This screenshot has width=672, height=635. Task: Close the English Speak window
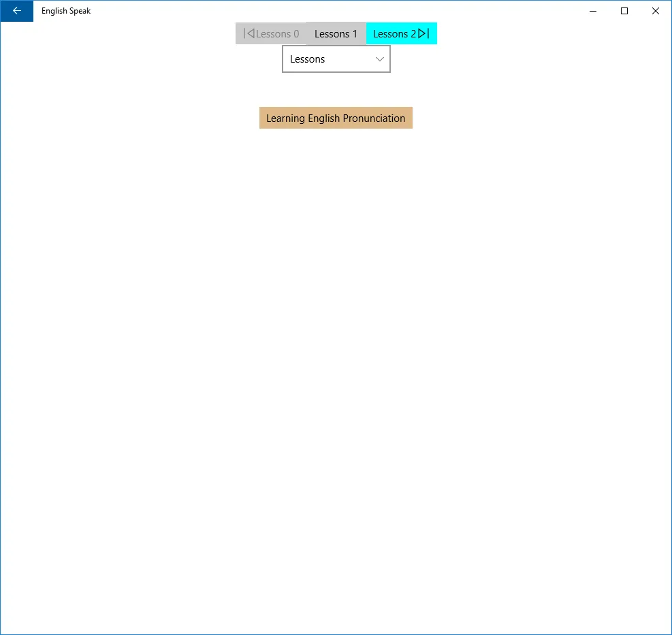[656, 11]
